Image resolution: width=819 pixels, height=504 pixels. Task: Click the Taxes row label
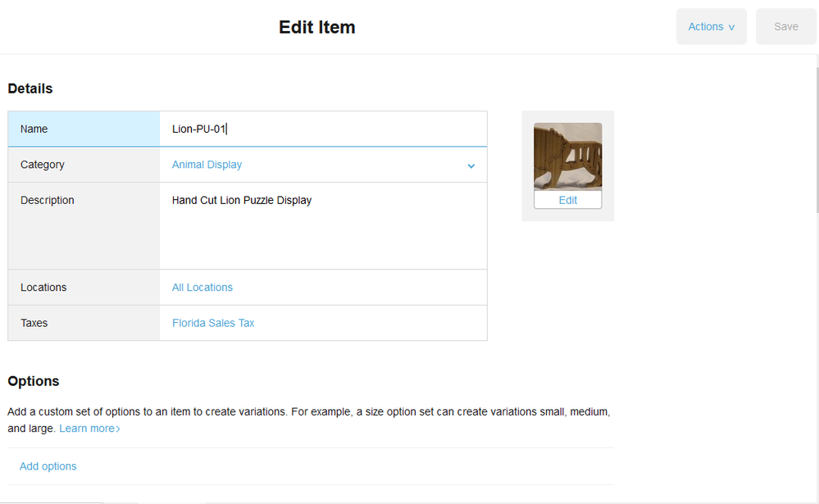34,323
